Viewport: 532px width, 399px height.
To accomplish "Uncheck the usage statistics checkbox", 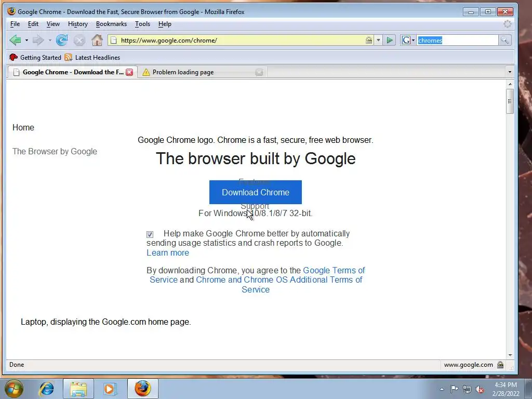I will 150,234.
